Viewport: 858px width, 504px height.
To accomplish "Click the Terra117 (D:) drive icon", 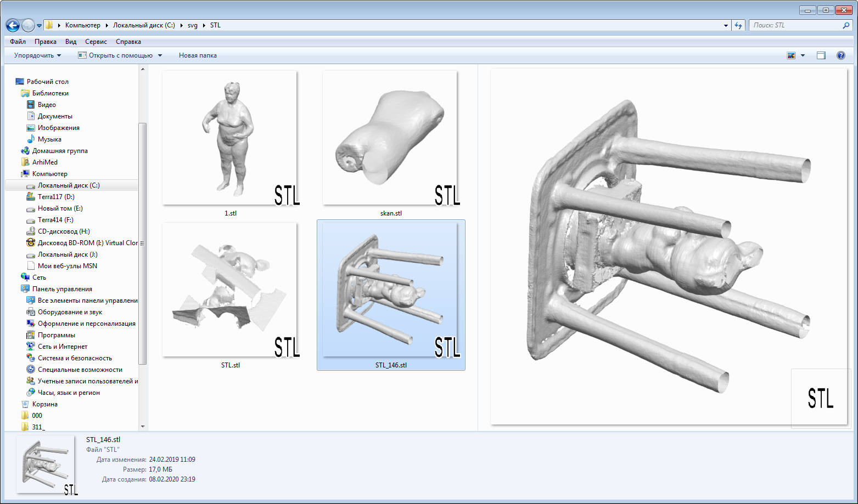I will [x=31, y=197].
